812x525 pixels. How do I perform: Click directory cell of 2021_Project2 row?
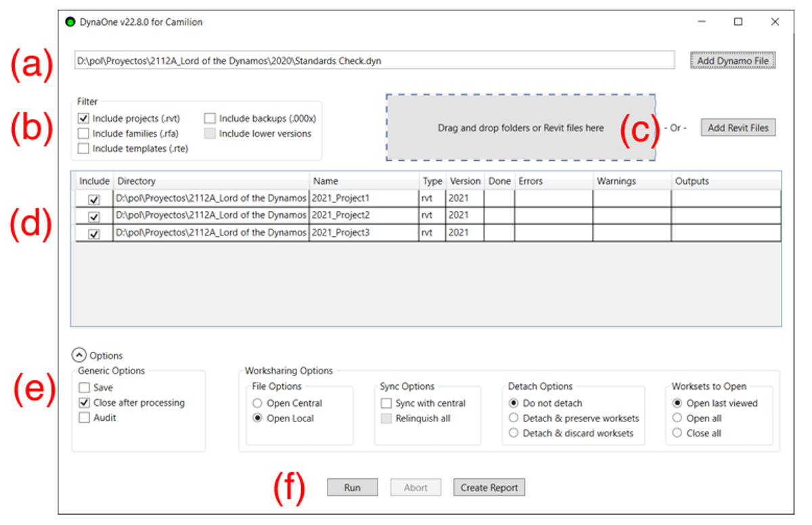tap(212, 216)
